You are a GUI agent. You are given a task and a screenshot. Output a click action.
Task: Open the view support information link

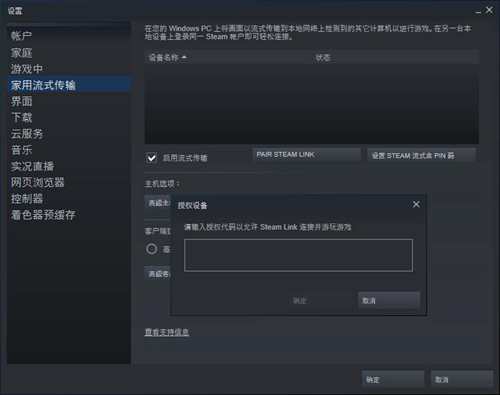coord(167,332)
